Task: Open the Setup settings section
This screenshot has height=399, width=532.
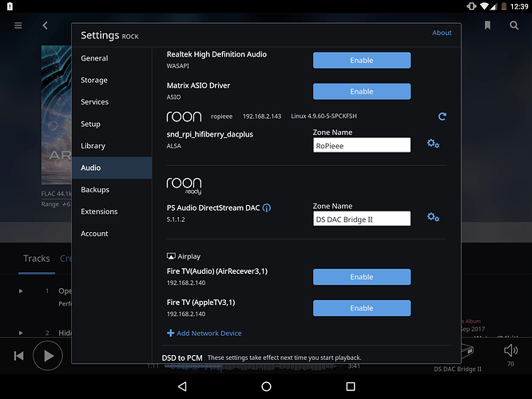Action: coord(112,124)
